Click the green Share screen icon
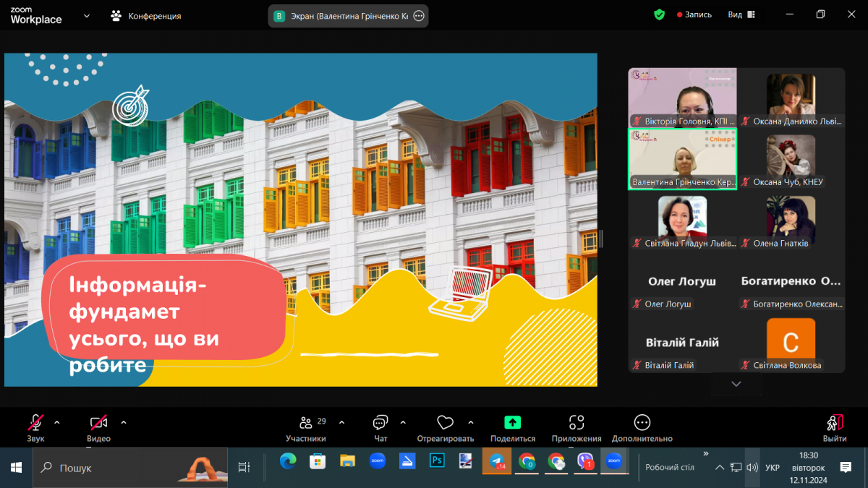 512,423
